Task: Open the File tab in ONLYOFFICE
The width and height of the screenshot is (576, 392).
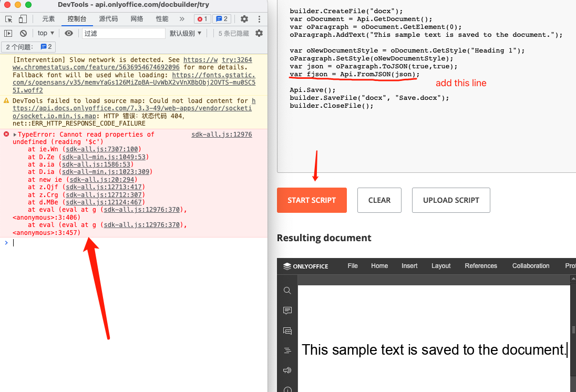Action: coord(353,266)
